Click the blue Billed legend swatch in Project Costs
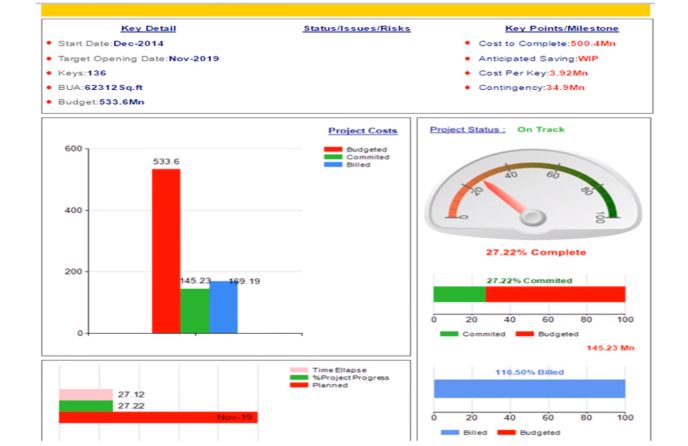Image resolution: width=688 pixels, height=446 pixels. (333, 165)
